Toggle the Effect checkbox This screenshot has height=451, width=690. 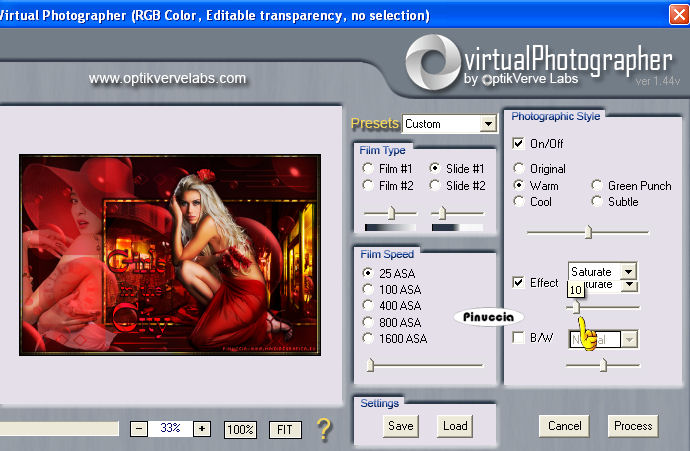[x=518, y=282]
